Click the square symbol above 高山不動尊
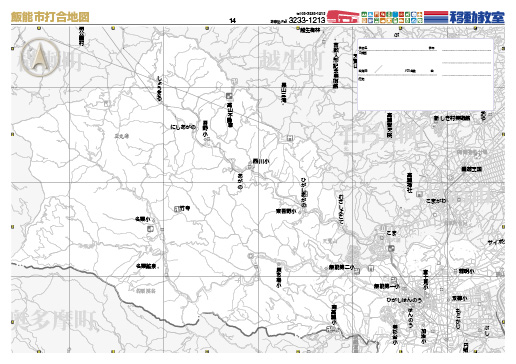Viewport: 516px width, 364px height. [x=229, y=96]
